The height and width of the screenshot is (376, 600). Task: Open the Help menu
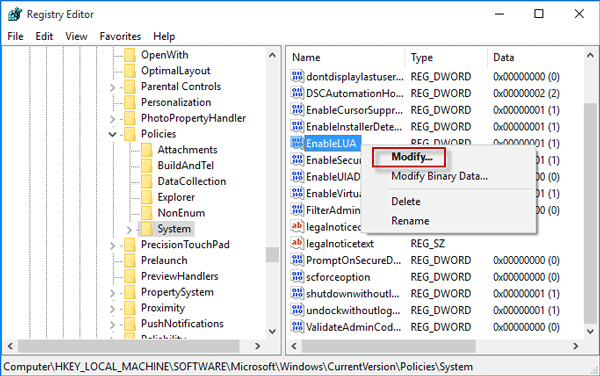click(x=164, y=36)
